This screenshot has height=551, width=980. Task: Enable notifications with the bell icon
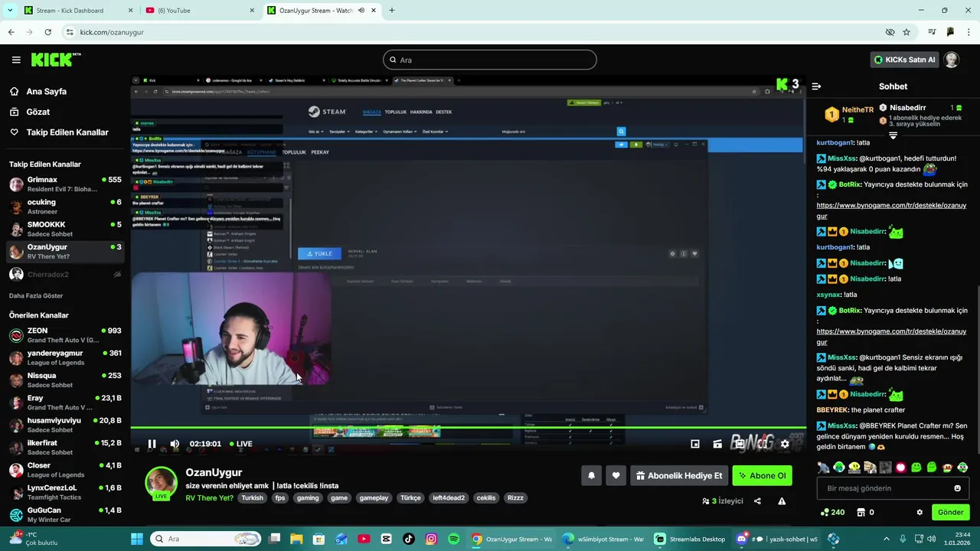point(591,475)
